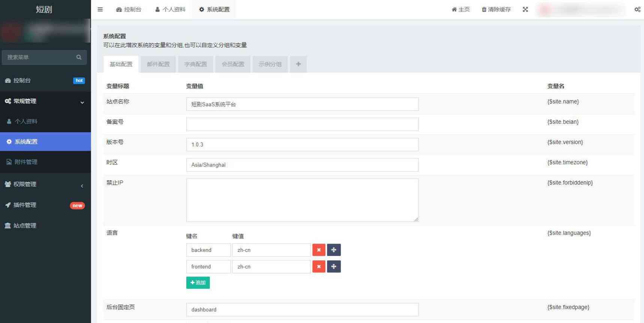Click inside the 禁止IP text area

pos(302,200)
